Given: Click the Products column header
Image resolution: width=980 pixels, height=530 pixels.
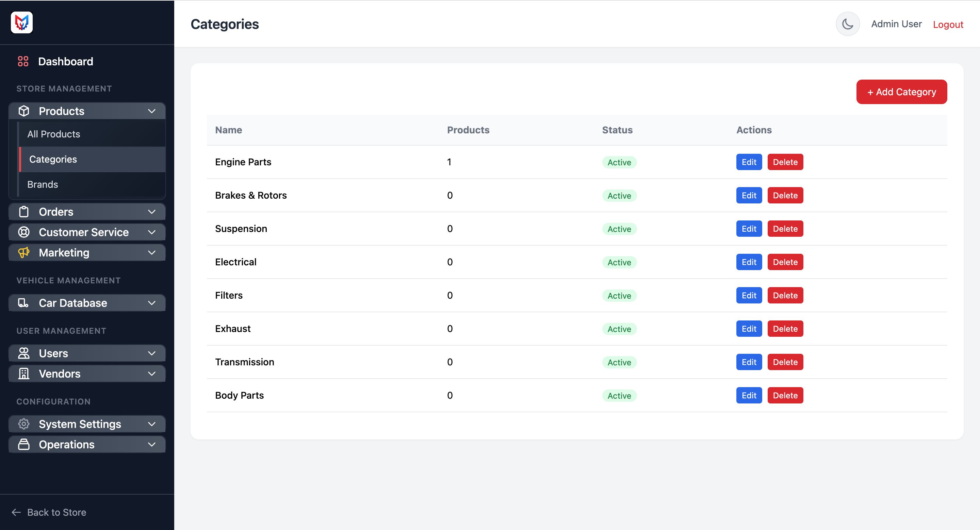Looking at the screenshot, I should click(x=468, y=130).
